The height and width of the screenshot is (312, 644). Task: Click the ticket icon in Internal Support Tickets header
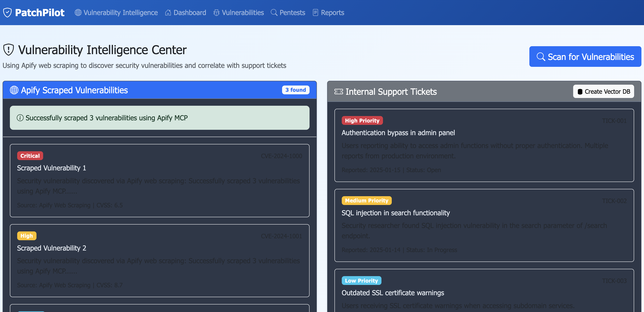pos(339,92)
